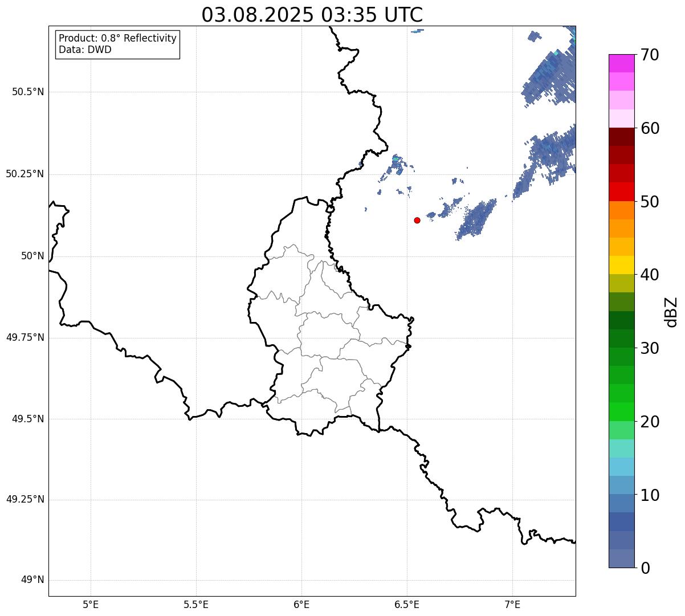Screen dimensions: 685x616
Task: Click the 50.5°N latitude label
Action: (28, 92)
